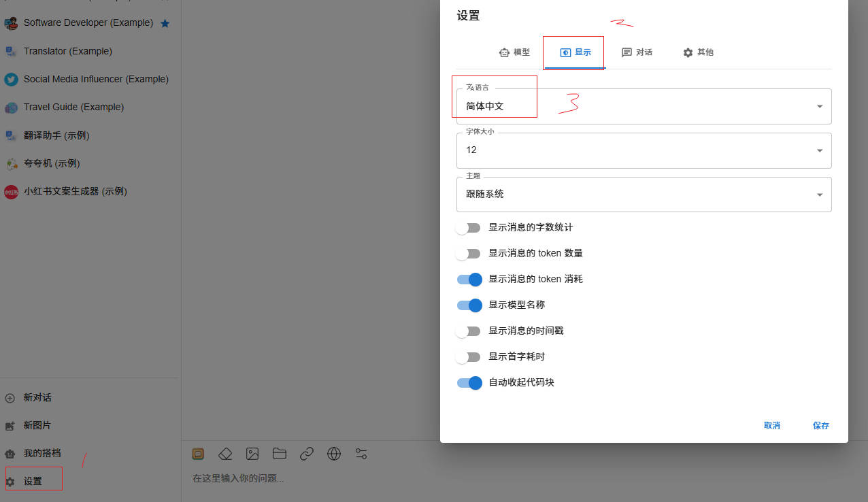Clear context with the eraser icon

225,454
